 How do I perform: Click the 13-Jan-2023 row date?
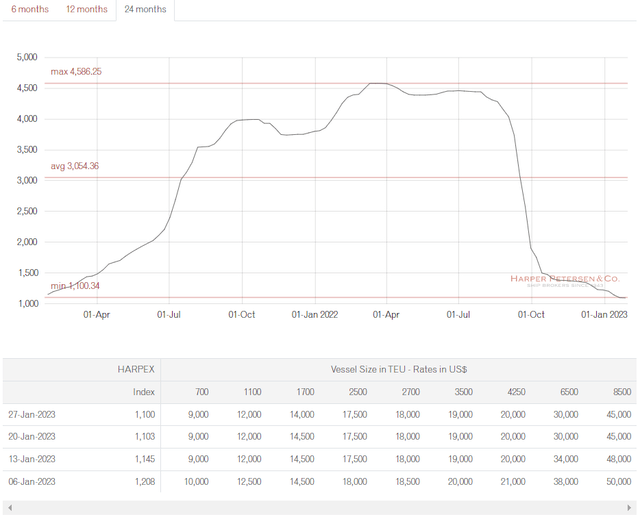(34, 459)
